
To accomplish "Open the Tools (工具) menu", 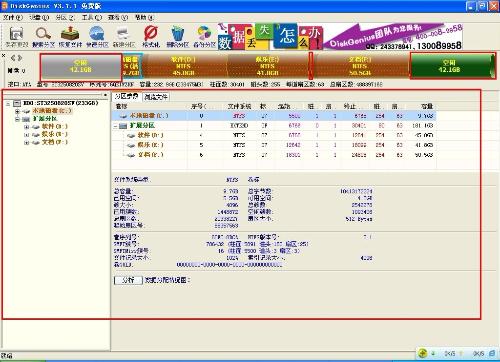I will (92, 17).
